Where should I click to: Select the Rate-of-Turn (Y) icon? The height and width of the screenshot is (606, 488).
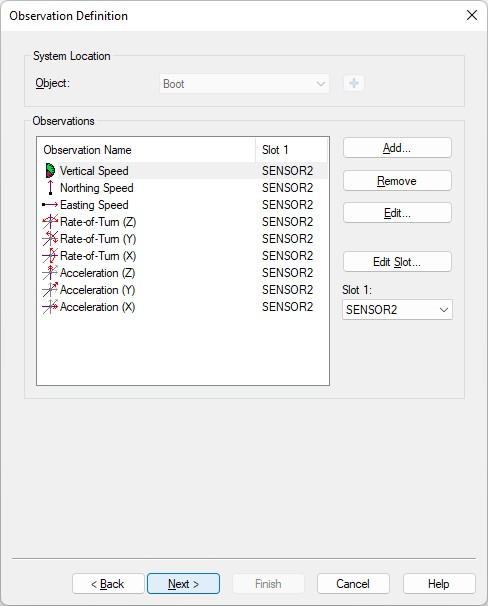point(50,238)
